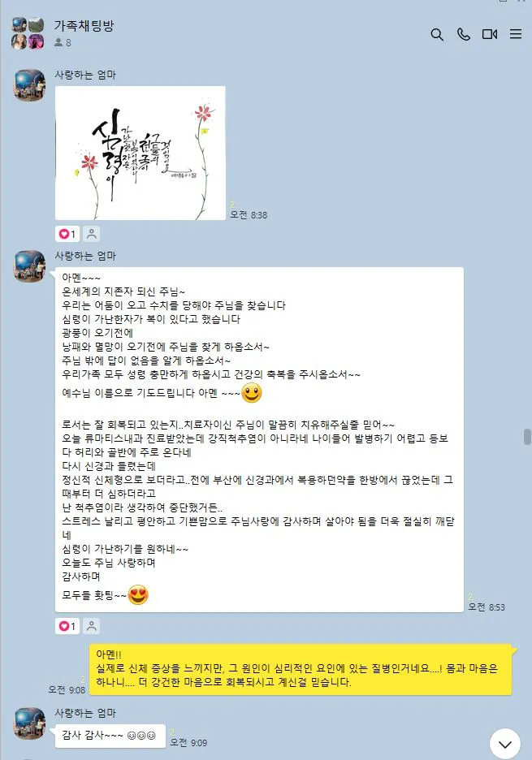This screenshot has height=760, width=532.
Task: Select the yellow 아멘!! reply bubble
Action: coord(301,669)
